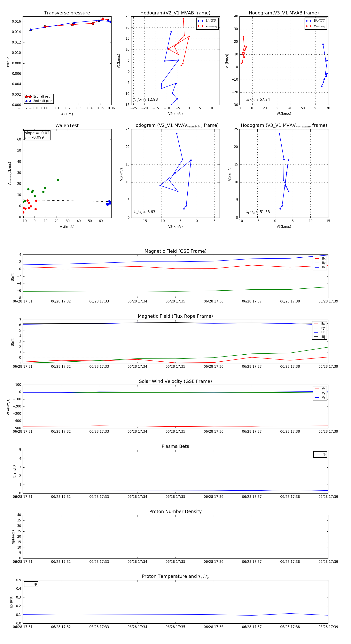
Task: Click the λ1/λ3 ≈ 57.24 annotation
Action: point(258,100)
